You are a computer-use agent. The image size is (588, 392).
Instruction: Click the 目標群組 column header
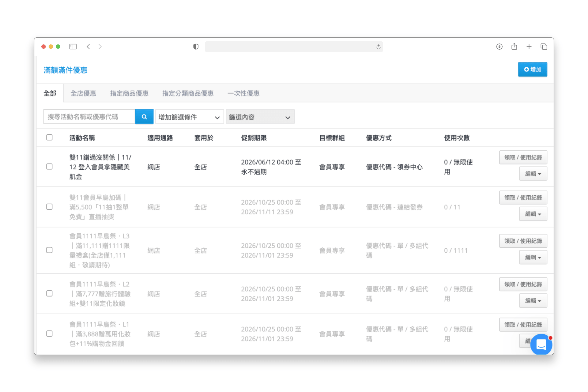pyautogui.click(x=332, y=138)
